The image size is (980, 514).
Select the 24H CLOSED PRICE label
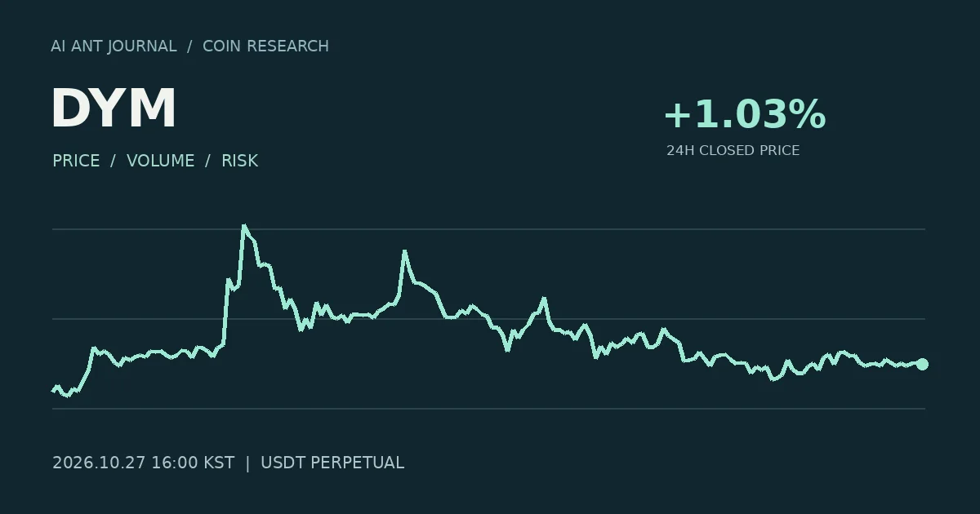(733, 151)
